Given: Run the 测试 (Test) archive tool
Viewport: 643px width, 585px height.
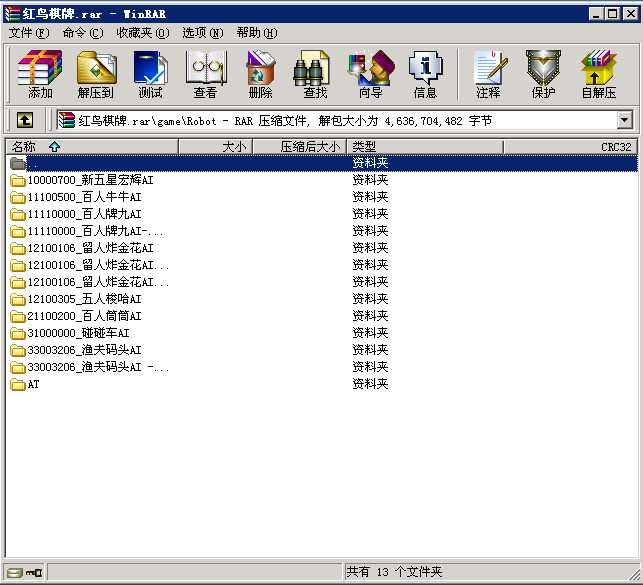Looking at the screenshot, I should click(150, 74).
